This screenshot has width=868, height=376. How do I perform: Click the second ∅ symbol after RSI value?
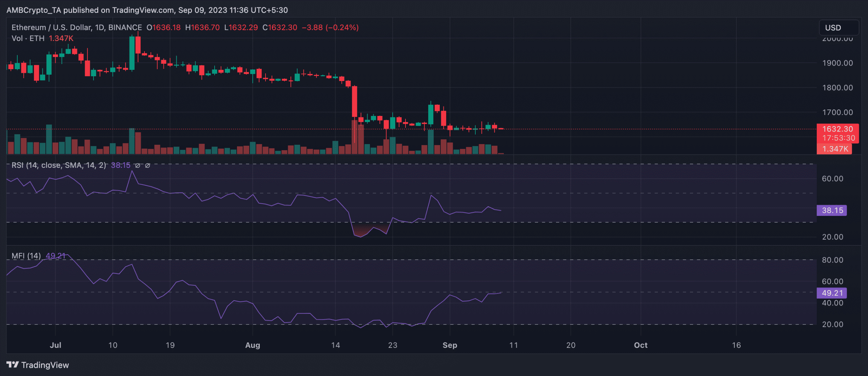click(x=147, y=165)
